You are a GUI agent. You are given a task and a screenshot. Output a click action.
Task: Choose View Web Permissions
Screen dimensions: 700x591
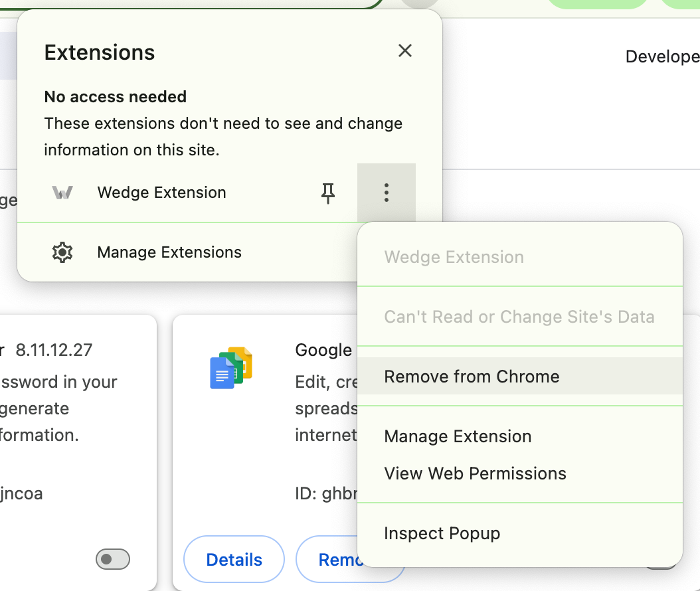(x=520, y=473)
